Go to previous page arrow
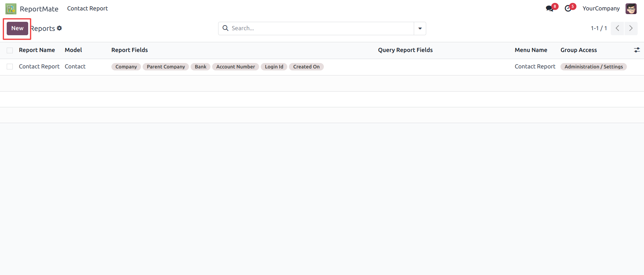Screen dimensions: 644x275 pyautogui.click(x=617, y=29)
